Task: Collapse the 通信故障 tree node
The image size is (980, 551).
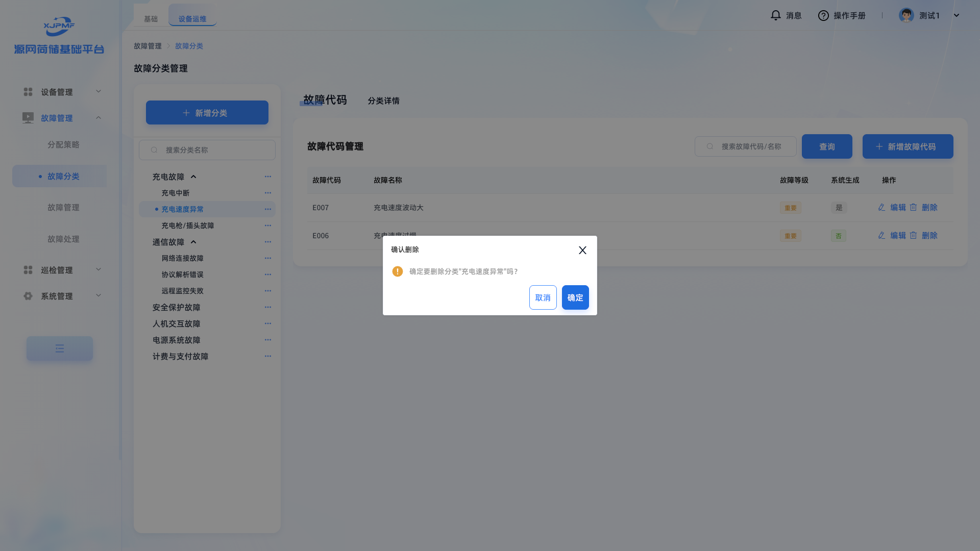Action: point(193,242)
